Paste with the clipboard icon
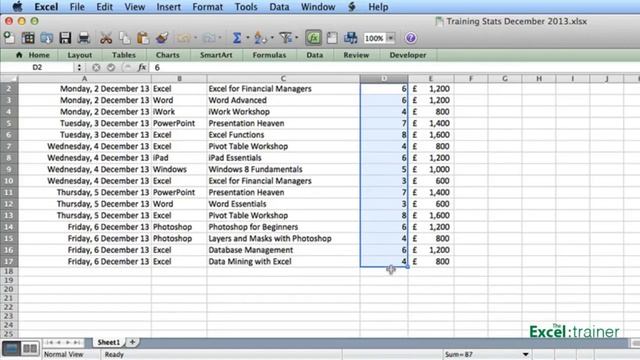Image resolution: width=640 pixels, height=360 pixels. point(143,38)
